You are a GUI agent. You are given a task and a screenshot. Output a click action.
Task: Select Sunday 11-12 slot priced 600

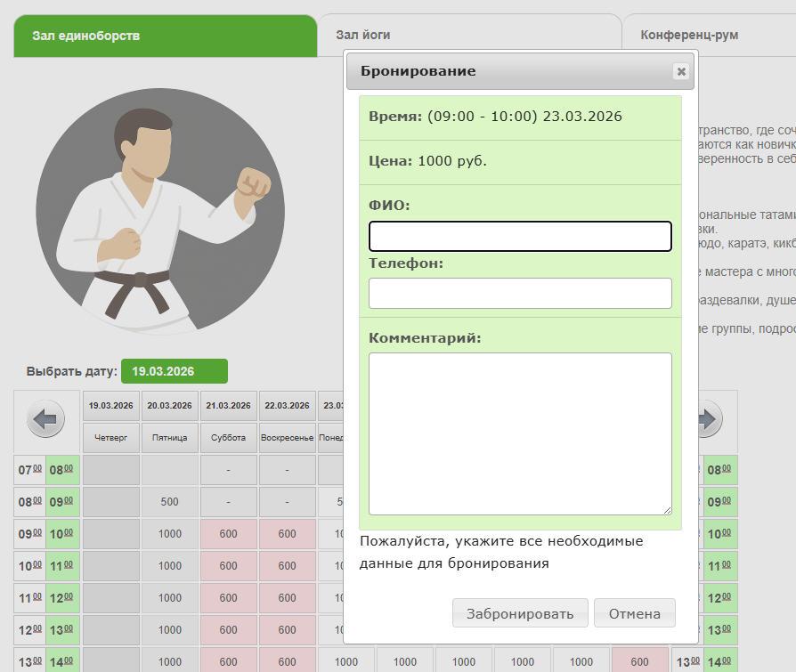288,597
